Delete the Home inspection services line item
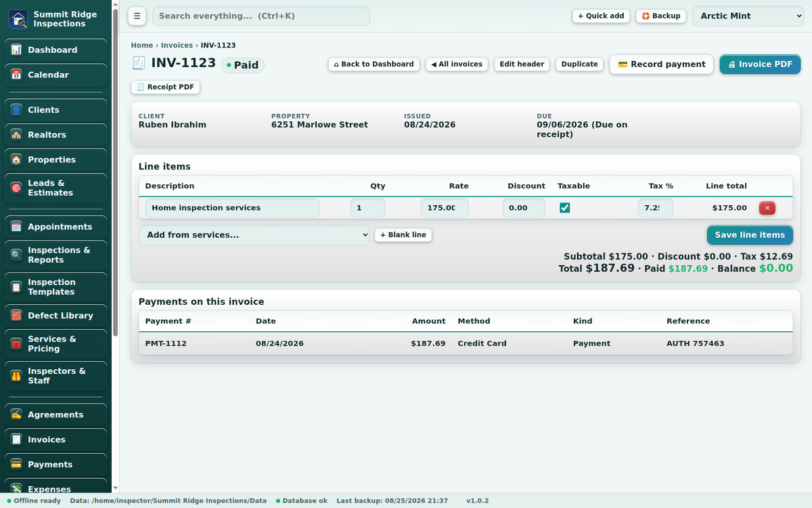Image resolution: width=812 pixels, height=508 pixels. (767, 208)
